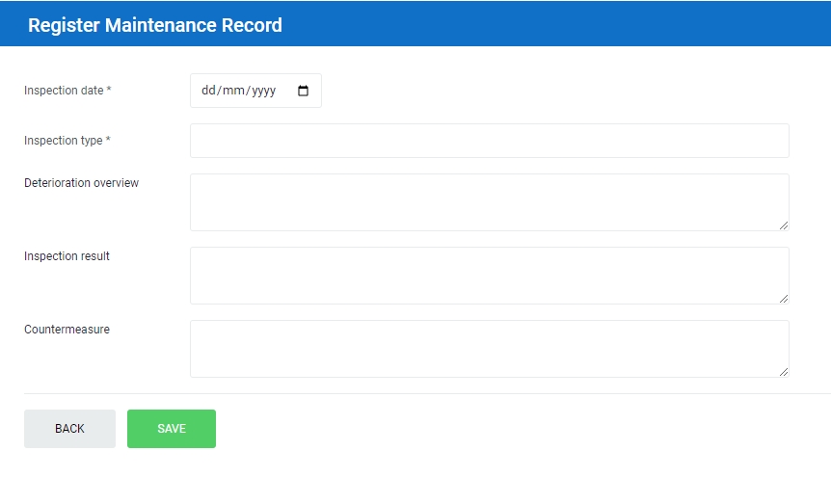Click the Countermeasure label
Image resolution: width=831 pixels, height=504 pixels.
pos(67,330)
